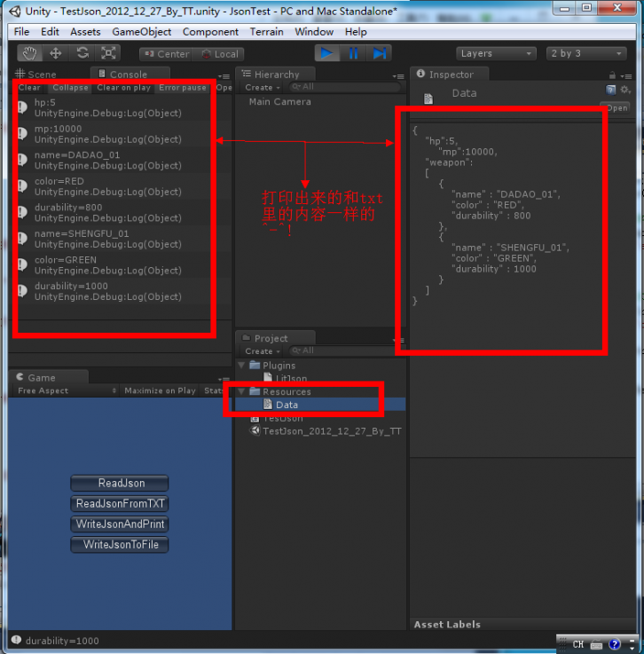This screenshot has height=654, width=644.
Task: Toggle the Error pause option
Action: click(183, 88)
